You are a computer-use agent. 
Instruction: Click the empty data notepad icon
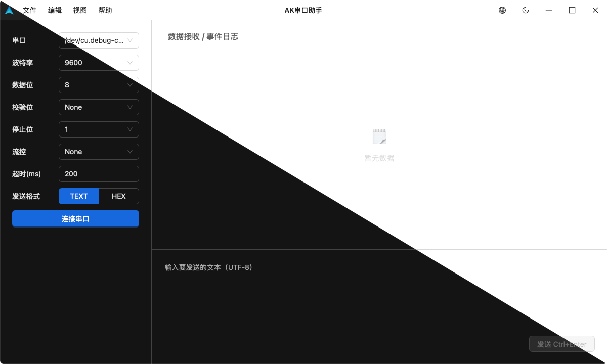[x=379, y=136]
